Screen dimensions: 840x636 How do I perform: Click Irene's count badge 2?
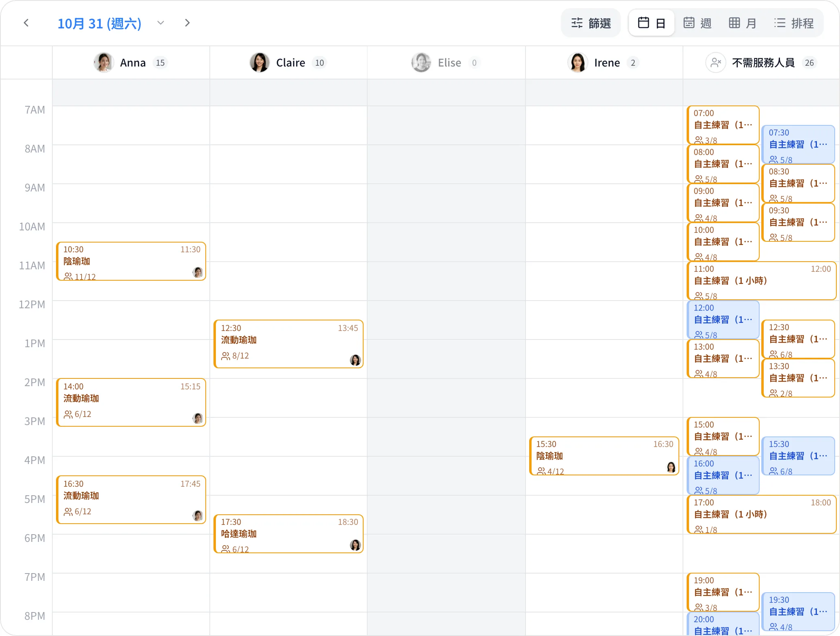[x=633, y=63]
